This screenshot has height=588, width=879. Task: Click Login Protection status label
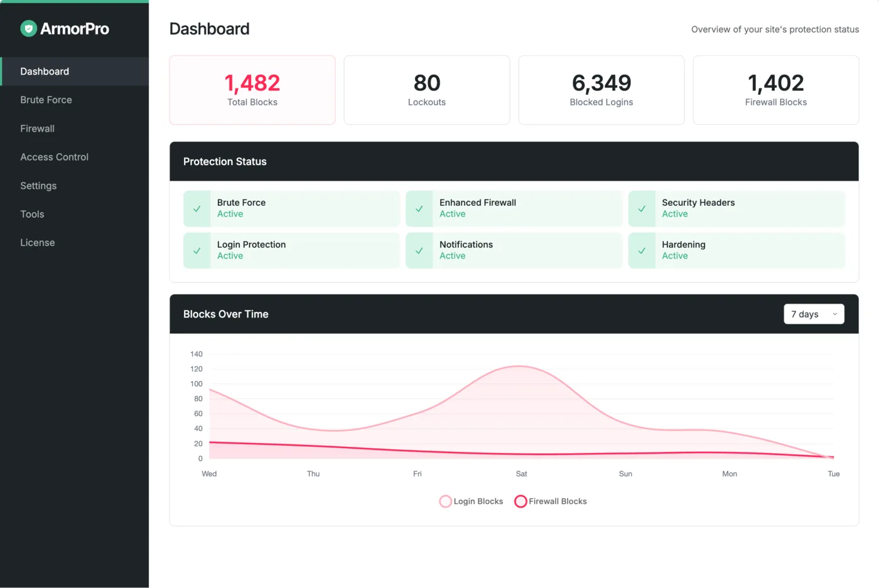[251, 245]
